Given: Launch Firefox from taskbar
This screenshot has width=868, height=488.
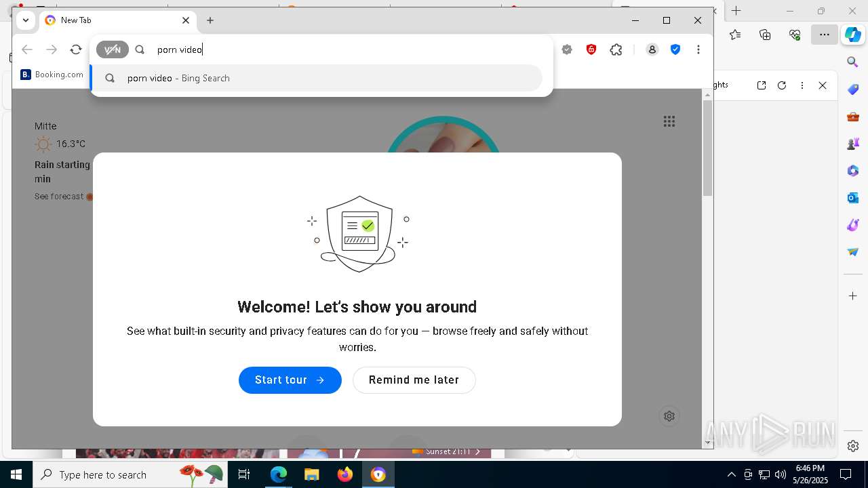Looking at the screenshot, I should click(x=345, y=474).
